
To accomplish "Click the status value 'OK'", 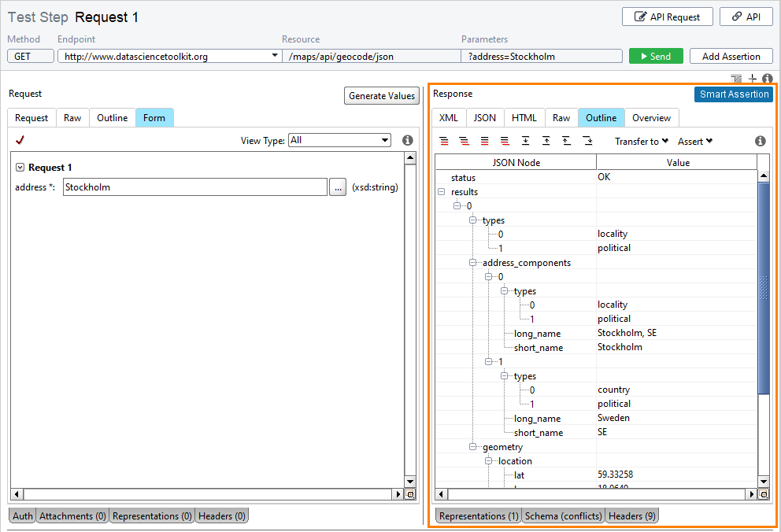I will point(604,177).
